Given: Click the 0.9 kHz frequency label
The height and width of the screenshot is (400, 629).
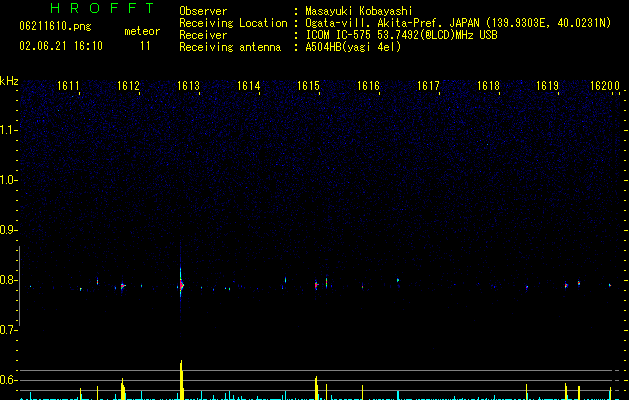Looking at the screenshot, I should [8, 230].
